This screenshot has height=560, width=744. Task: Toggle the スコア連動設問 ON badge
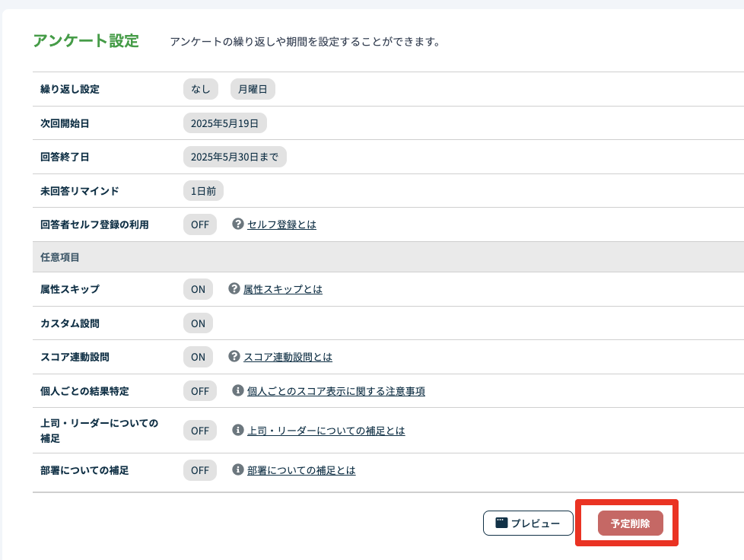(198, 357)
